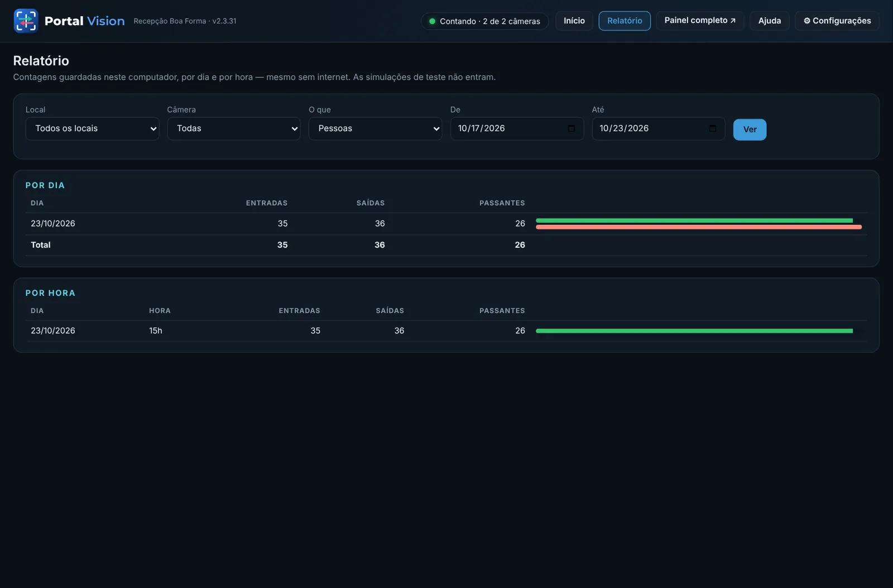Open the calendar picker in Até field
This screenshot has height=588, width=893.
713,128
